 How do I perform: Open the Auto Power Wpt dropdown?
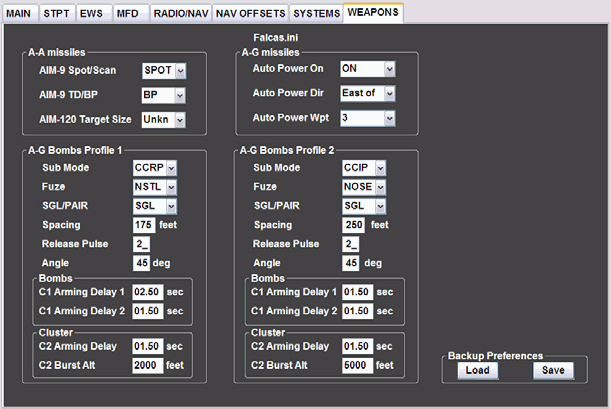coord(368,119)
